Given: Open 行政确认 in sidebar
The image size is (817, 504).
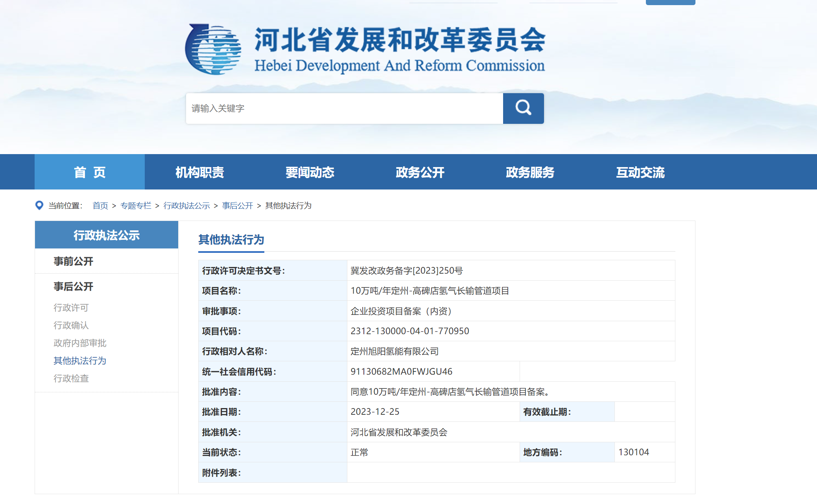Looking at the screenshot, I should point(71,325).
